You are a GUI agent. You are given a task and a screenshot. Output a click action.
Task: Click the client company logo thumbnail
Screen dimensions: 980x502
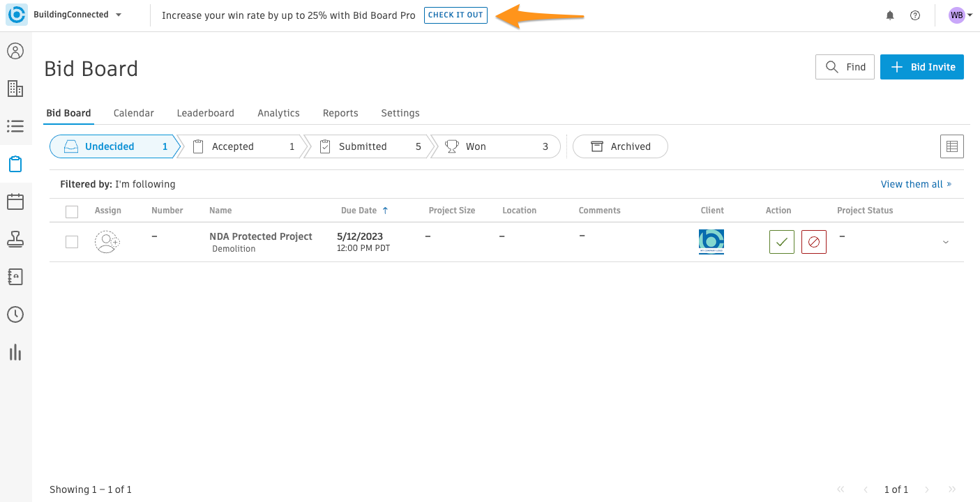click(711, 242)
